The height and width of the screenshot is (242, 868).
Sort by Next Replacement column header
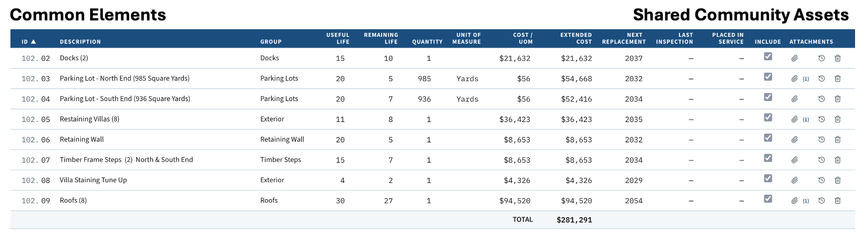(x=624, y=38)
